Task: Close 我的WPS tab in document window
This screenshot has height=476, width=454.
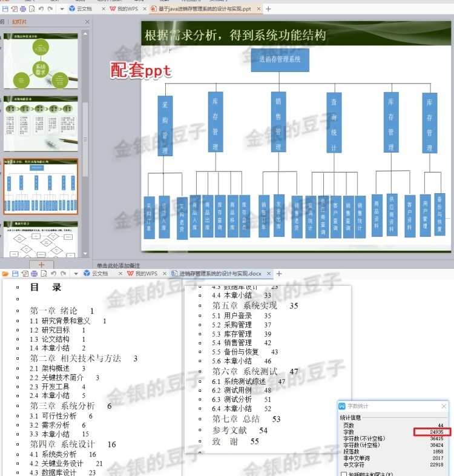Action: point(165,274)
